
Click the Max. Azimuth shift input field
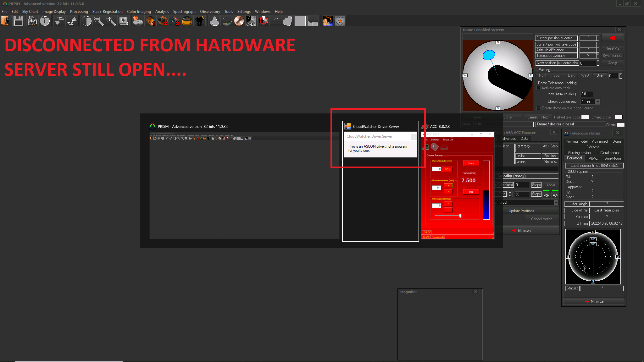[x=586, y=94]
